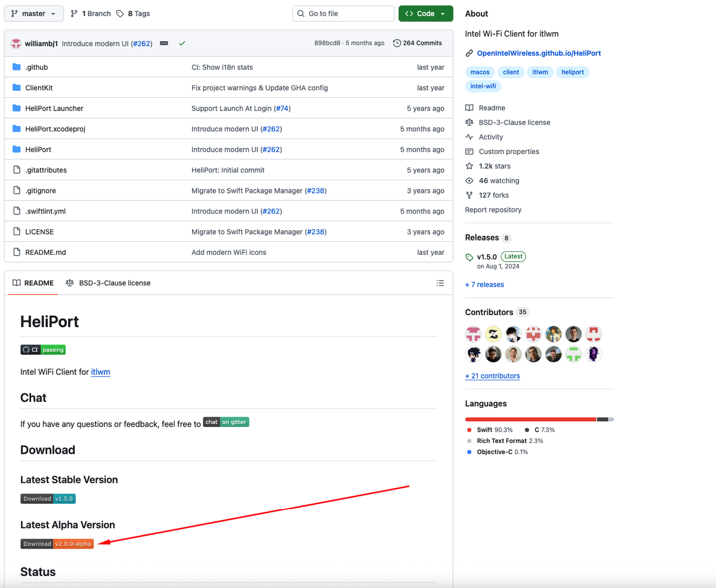Click Objective-C 0.1% language entry
Image resolution: width=716 pixels, height=588 pixels.
pyautogui.click(x=498, y=452)
